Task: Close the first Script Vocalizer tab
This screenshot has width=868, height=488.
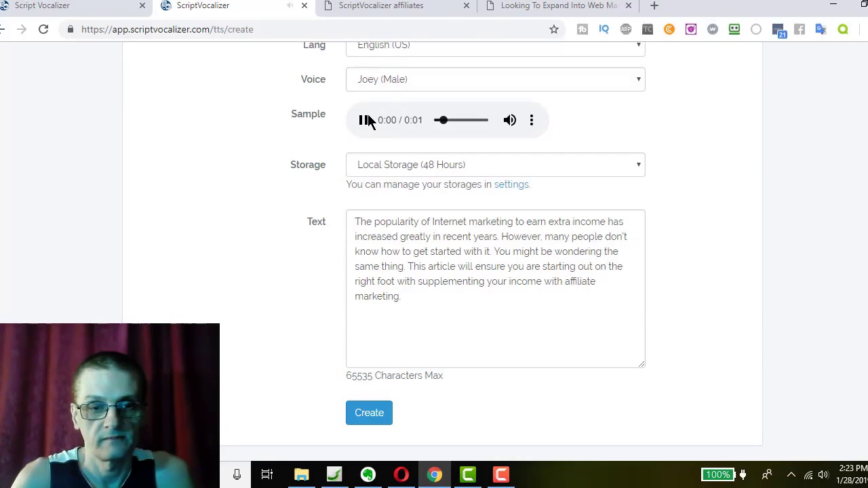Action: (142, 5)
